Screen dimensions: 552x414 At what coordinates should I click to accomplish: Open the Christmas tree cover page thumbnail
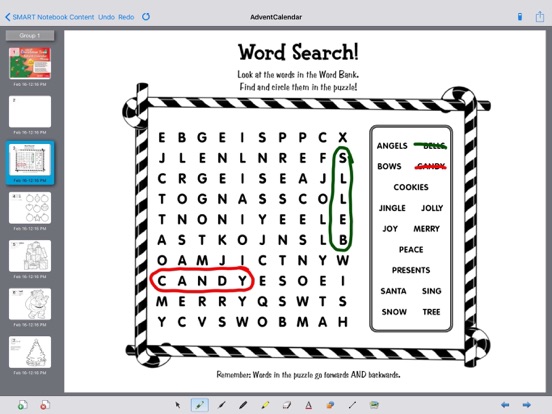coord(30,63)
